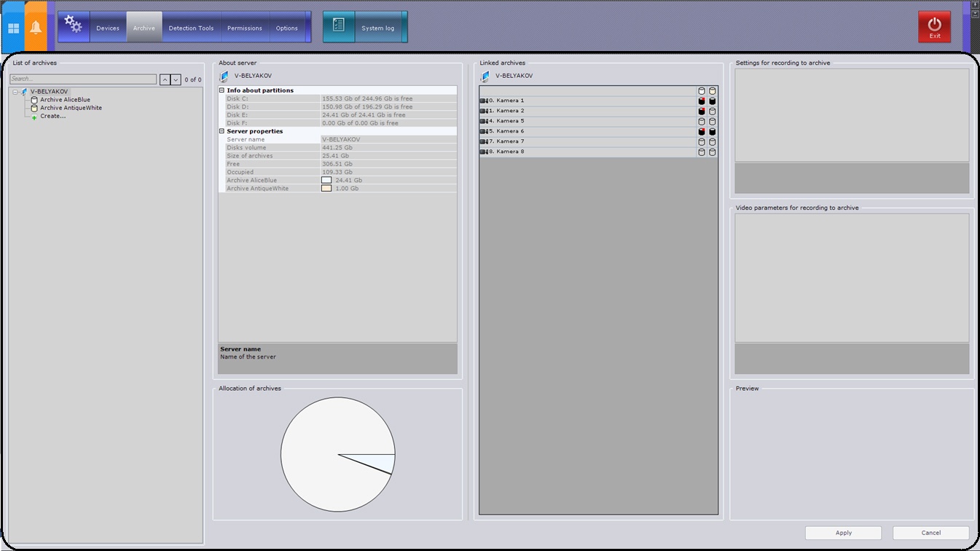The width and height of the screenshot is (980, 551).
Task: Click the Kamera 1 camera icon
Action: click(485, 101)
